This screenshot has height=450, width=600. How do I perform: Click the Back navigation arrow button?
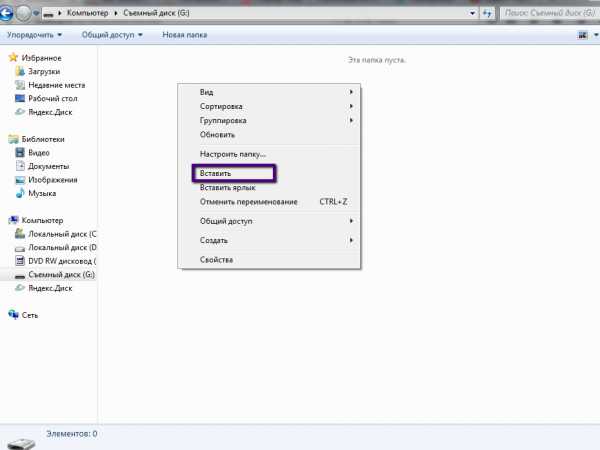[7, 13]
